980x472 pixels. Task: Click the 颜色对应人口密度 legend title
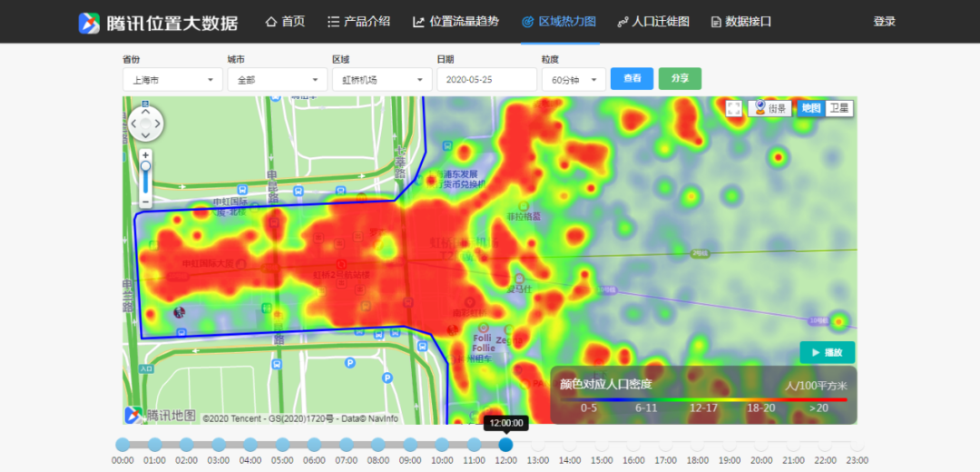pos(605,384)
